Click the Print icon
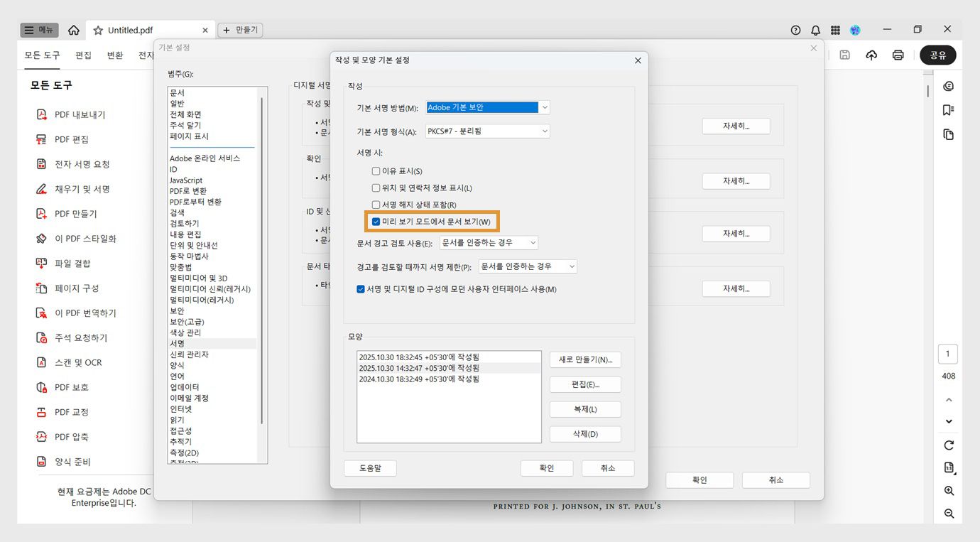The image size is (980, 542). (898, 55)
